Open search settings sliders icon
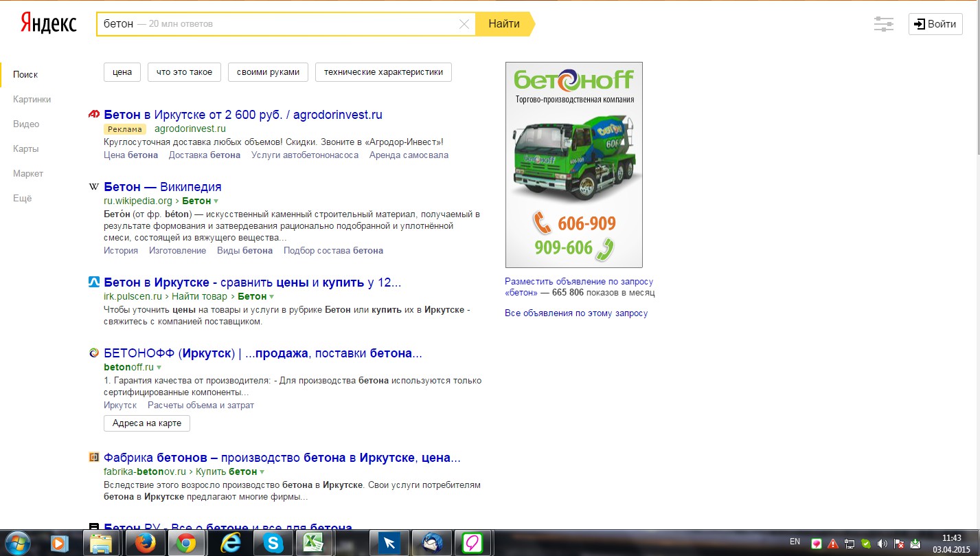Image resolution: width=980 pixels, height=556 pixels. [x=883, y=24]
